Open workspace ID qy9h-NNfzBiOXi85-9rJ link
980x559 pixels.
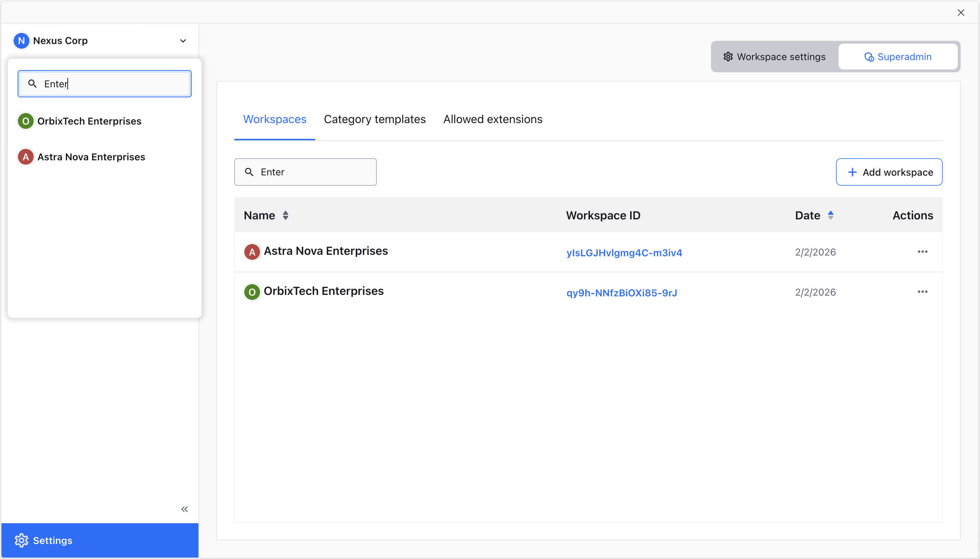coord(621,292)
